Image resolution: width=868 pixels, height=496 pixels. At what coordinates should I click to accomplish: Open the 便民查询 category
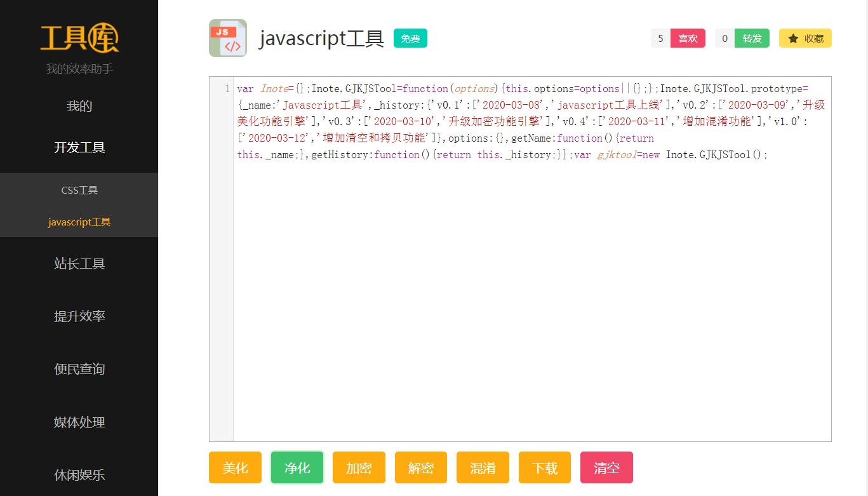click(79, 369)
